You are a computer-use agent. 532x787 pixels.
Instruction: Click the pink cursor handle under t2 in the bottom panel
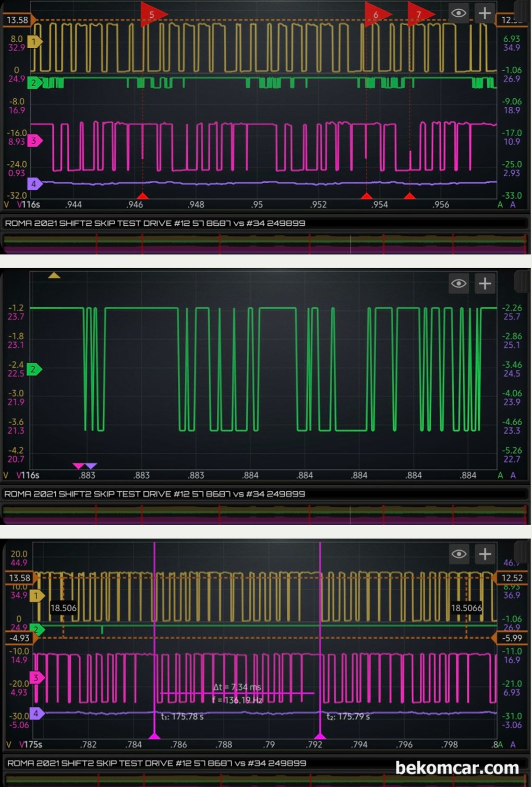(x=320, y=736)
